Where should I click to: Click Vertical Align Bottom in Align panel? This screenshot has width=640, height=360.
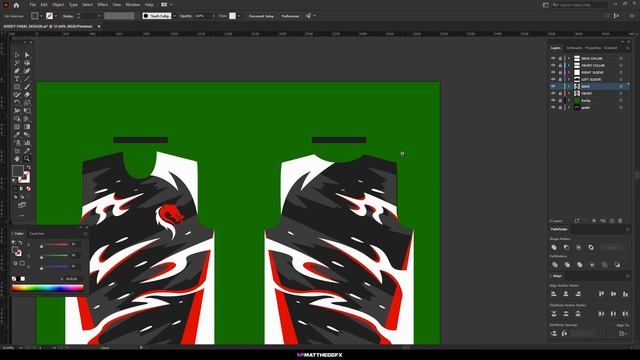(625, 294)
